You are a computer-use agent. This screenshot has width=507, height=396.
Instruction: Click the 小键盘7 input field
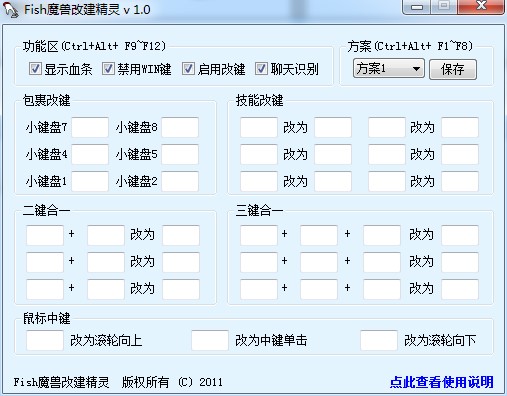[x=90, y=127]
